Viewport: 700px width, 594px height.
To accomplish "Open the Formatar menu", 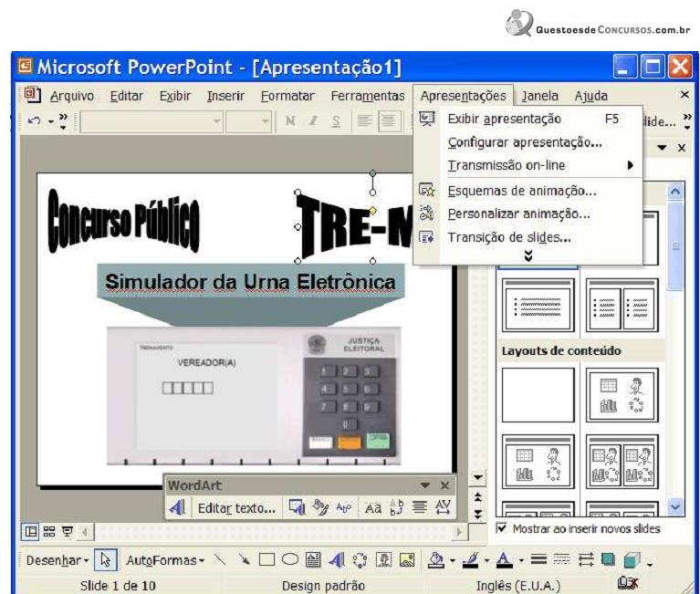I will pos(287,96).
